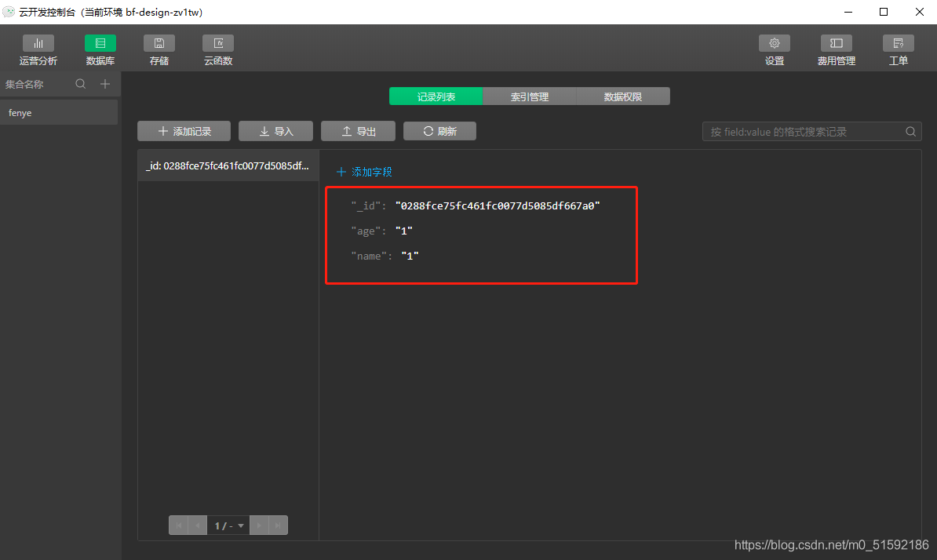Click 刷新 refresh button
Viewport: 937px width, 560px height.
click(439, 131)
